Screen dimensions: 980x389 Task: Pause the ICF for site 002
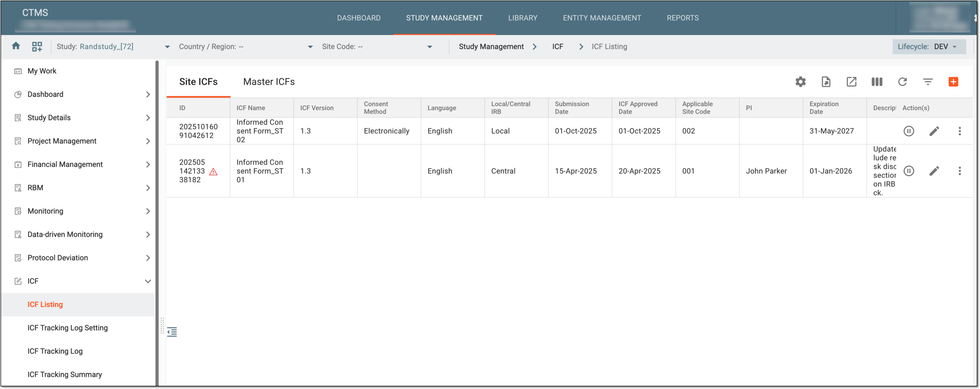click(909, 131)
